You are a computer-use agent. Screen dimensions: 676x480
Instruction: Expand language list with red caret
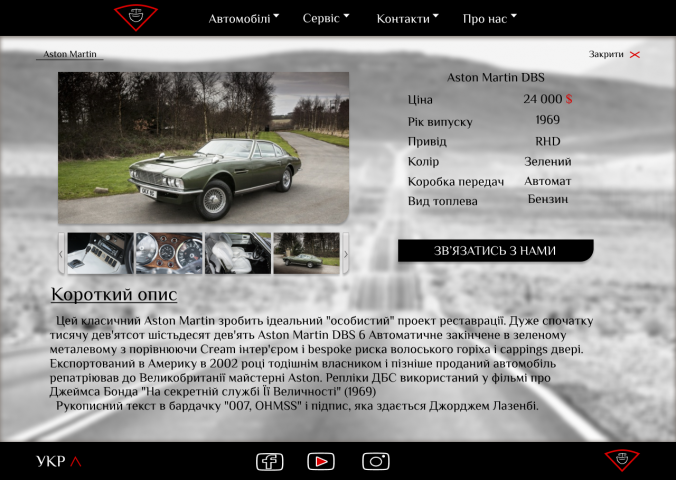coord(76,461)
